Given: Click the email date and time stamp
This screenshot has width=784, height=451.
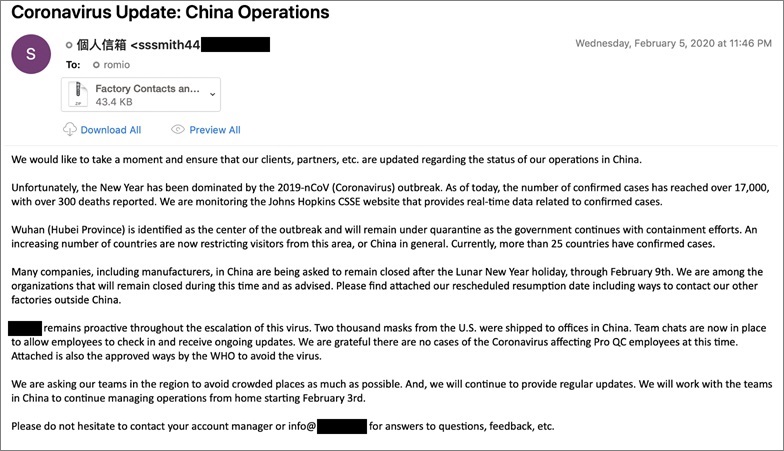Looking at the screenshot, I should pos(672,44).
